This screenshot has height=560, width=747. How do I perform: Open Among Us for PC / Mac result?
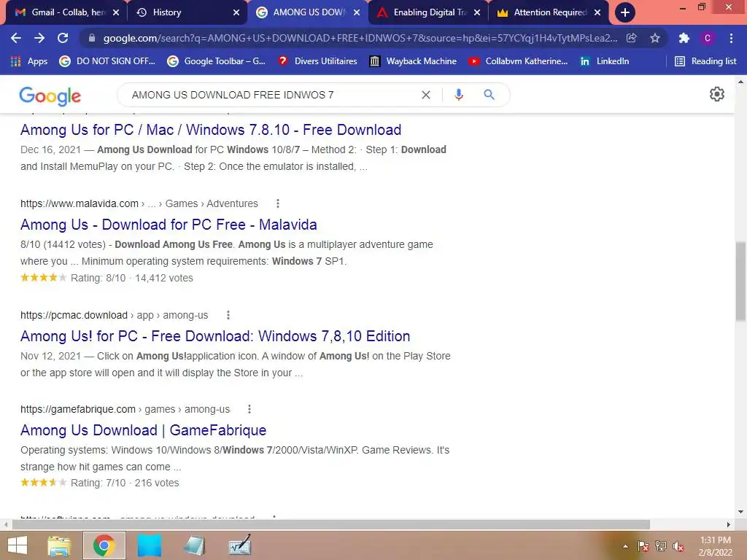point(211,130)
